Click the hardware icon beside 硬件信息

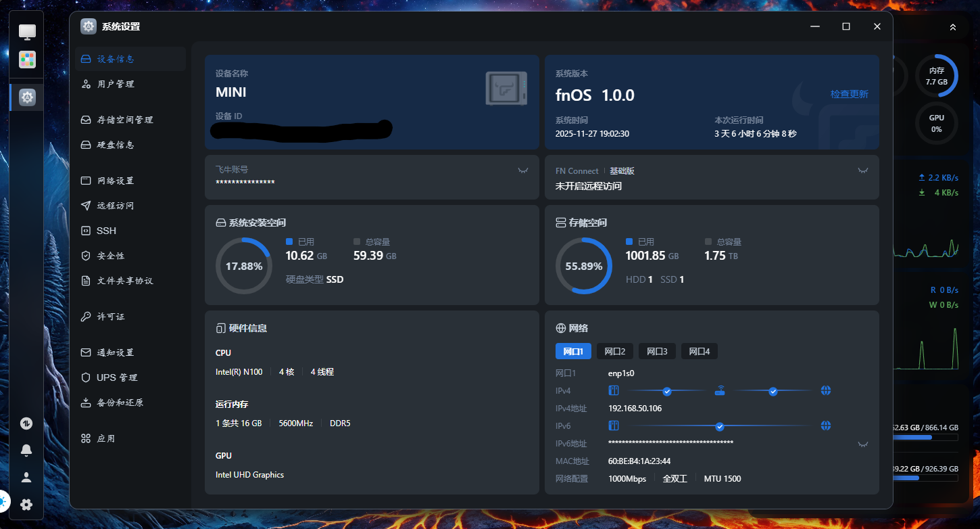220,328
